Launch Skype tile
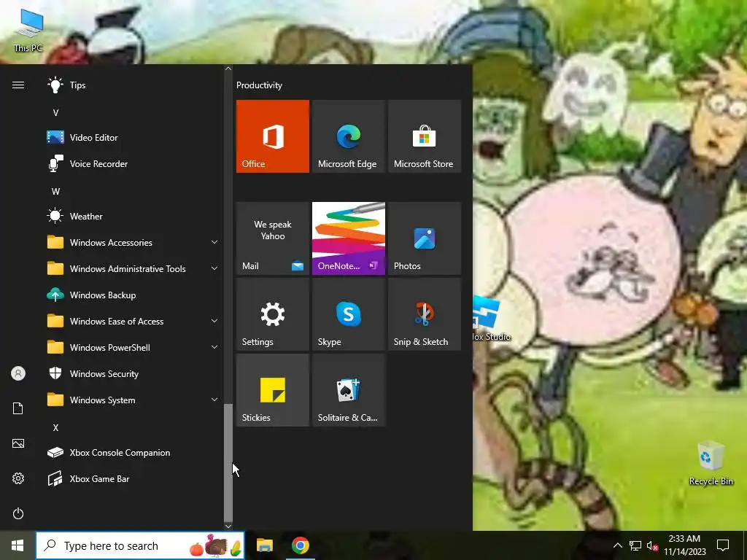Image resolution: width=747 pixels, height=560 pixels. tap(348, 314)
